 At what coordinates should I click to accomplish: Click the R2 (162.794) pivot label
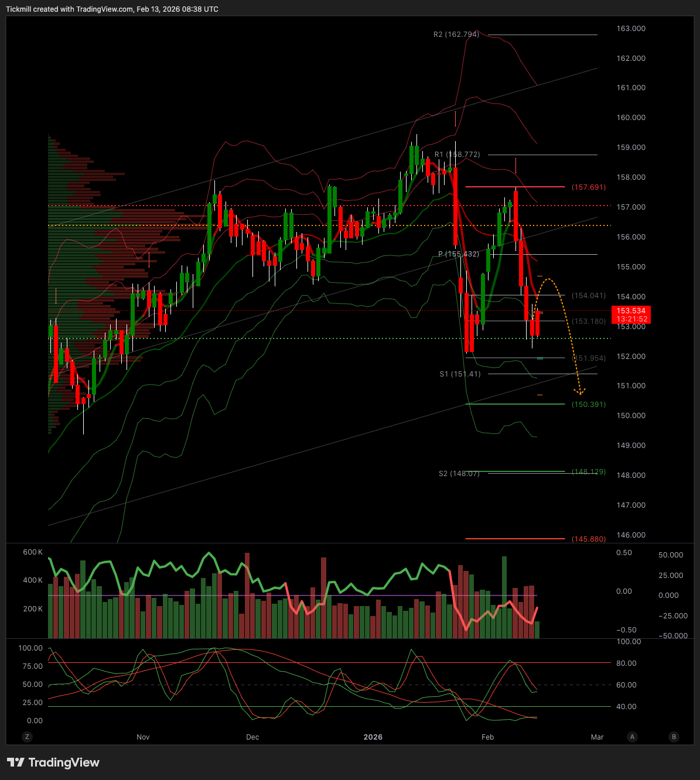tap(456, 35)
